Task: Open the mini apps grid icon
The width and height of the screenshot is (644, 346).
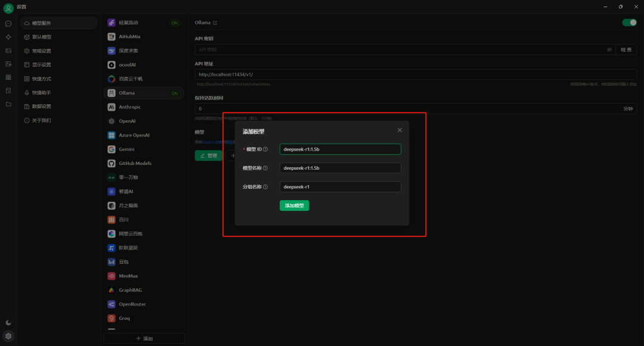Action: coord(8,77)
